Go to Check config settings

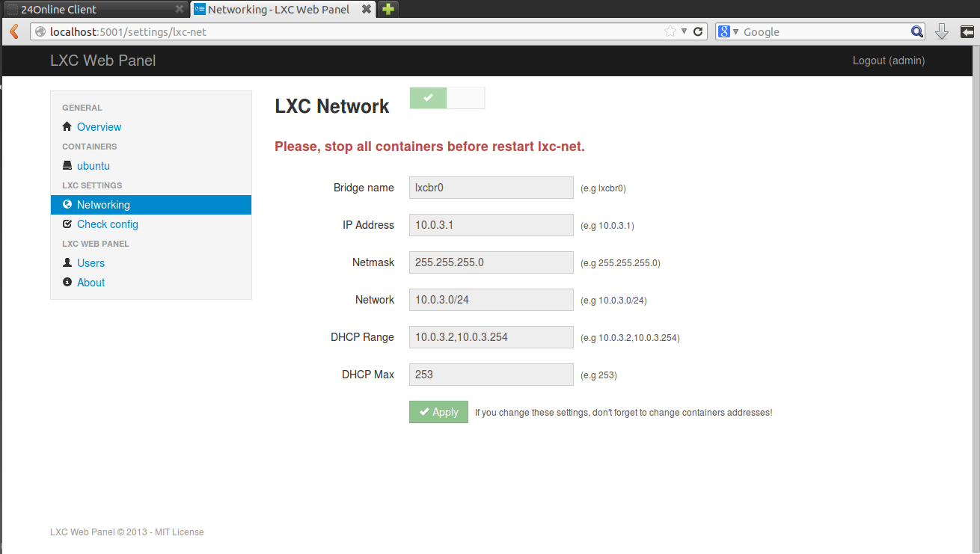[107, 224]
